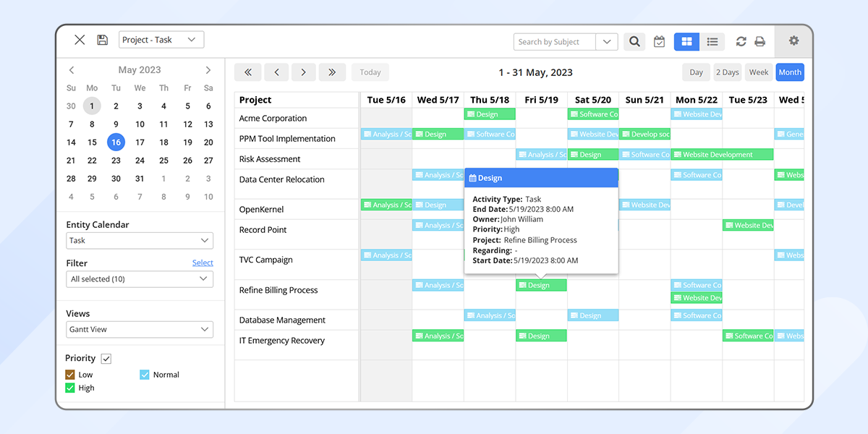Screen dimensions: 868x434
Task: Switch to the Day view
Action: click(x=696, y=72)
